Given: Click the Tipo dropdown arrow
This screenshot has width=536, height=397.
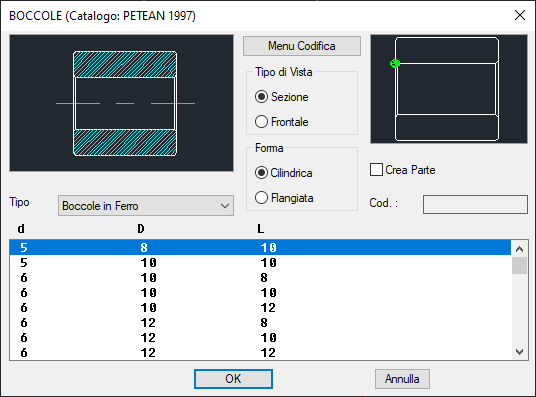Looking at the screenshot, I should pyautogui.click(x=225, y=206).
